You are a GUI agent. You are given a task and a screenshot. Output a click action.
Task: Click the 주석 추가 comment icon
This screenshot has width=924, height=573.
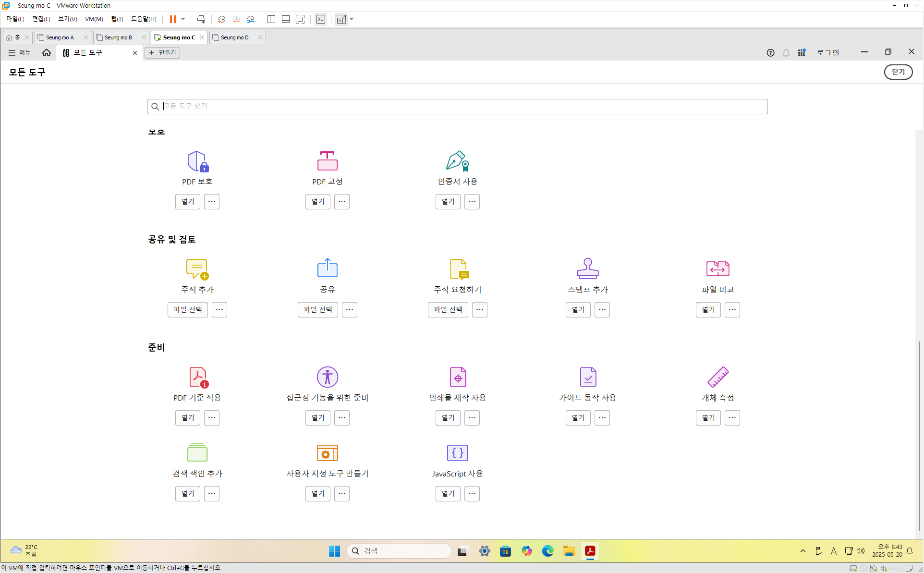197,269
